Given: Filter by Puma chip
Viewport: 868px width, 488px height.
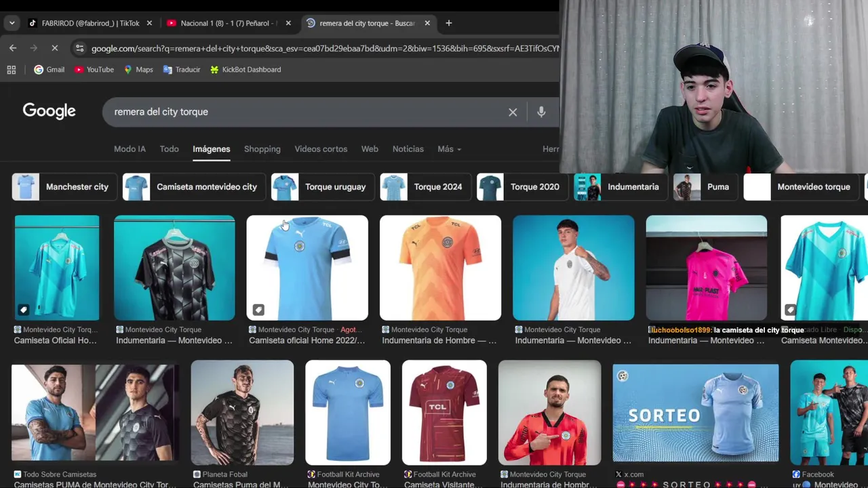Looking at the screenshot, I should 705,187.
